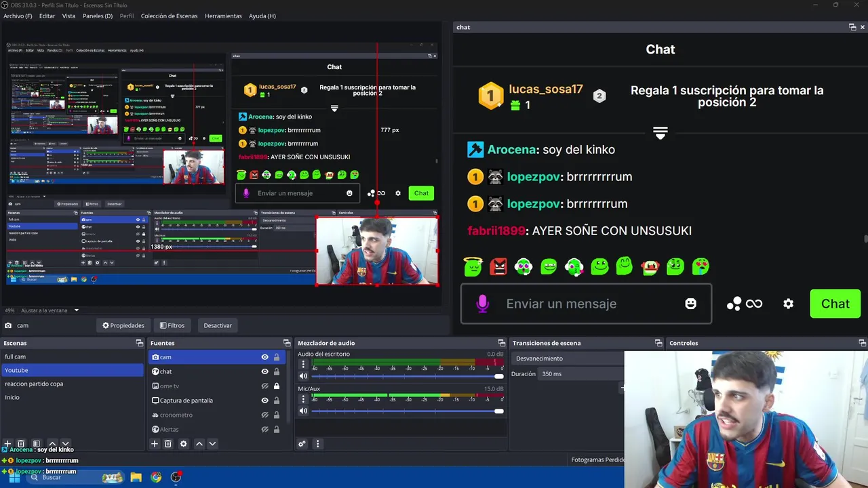The image size is (868, 488).
Task: Open the Windows Start menu
Action: pyautogui.click(x=14, y=477)
